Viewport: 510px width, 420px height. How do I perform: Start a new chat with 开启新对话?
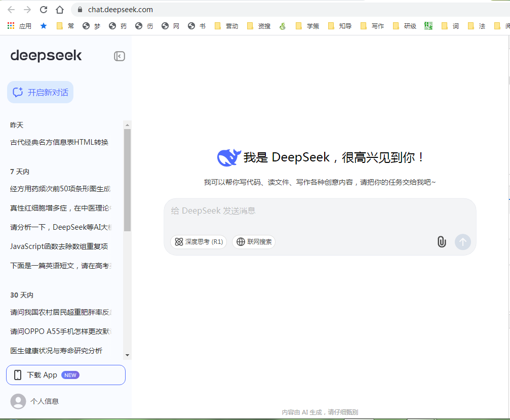(x=41, y=92)
